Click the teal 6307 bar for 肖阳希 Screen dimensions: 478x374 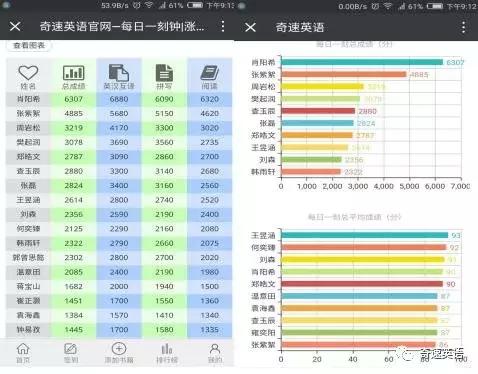pyautogui.click(x=362, y=62)
